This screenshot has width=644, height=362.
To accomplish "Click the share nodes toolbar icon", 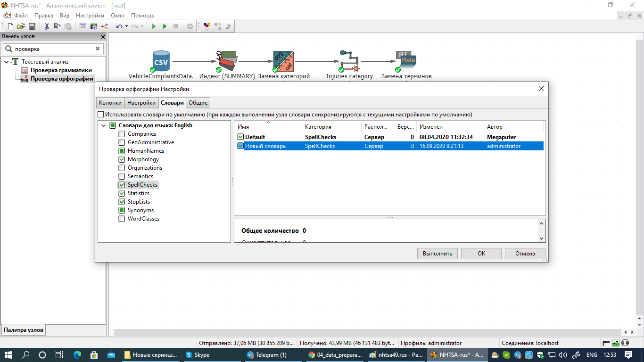I will click(x=104, y=26).
